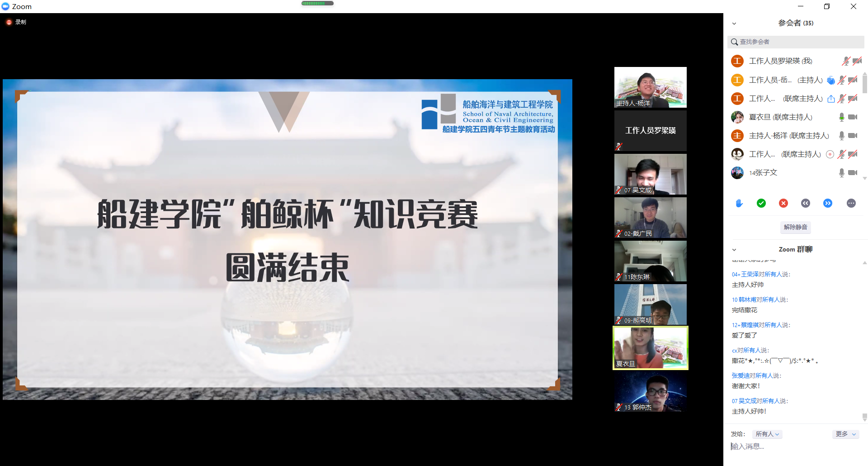The image size is (868, 466).
Task: Unmute the crossed-out mic for 工作人员罗梁瑛
Action: coord(845,61)
